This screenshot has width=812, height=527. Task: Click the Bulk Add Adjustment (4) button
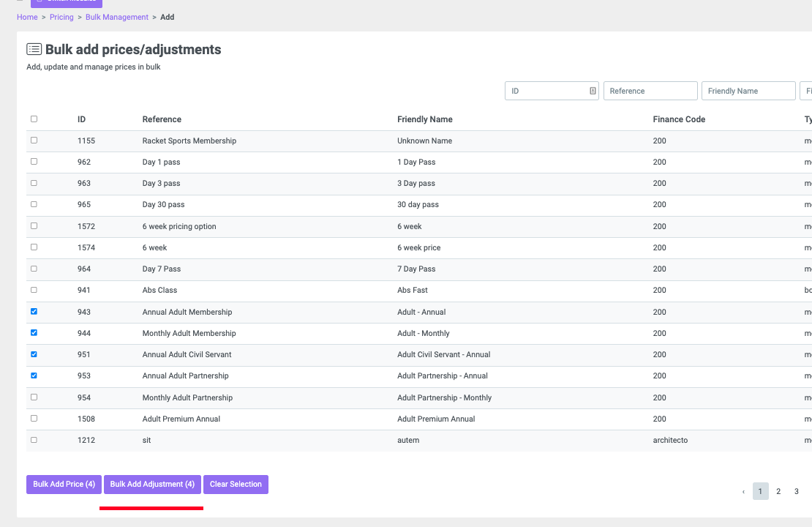coord(152,484)
